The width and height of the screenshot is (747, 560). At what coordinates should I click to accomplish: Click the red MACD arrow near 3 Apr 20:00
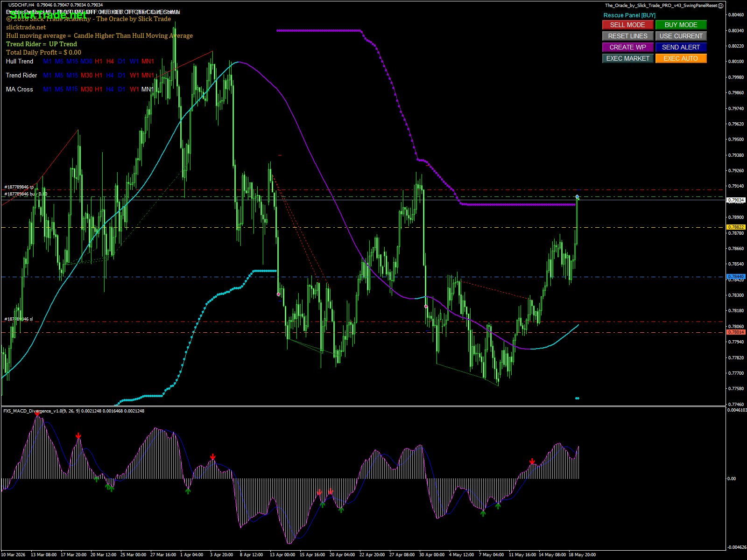tap(213, 457)
